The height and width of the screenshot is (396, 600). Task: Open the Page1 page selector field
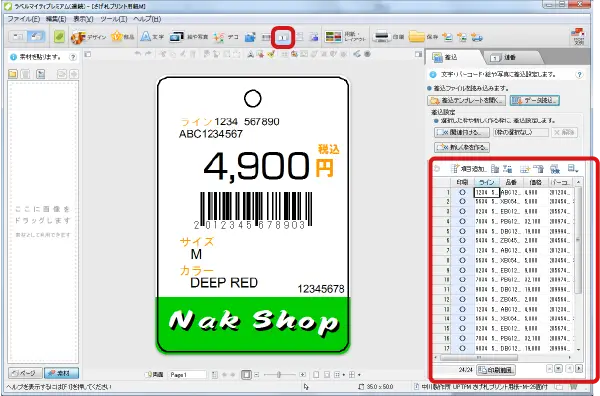click(188, 375)
